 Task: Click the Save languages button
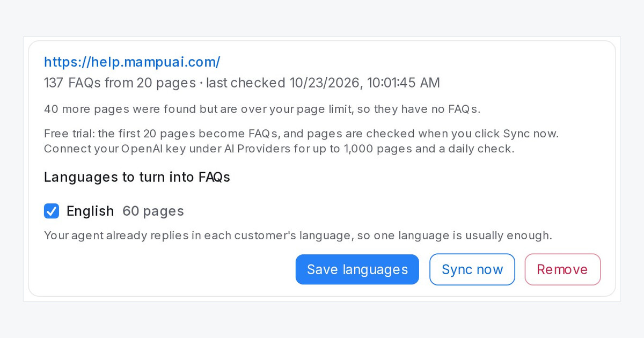(357, 269)
